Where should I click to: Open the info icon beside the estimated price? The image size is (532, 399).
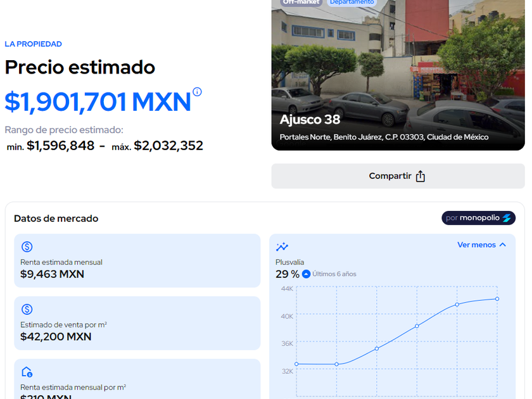coord(197,92)
